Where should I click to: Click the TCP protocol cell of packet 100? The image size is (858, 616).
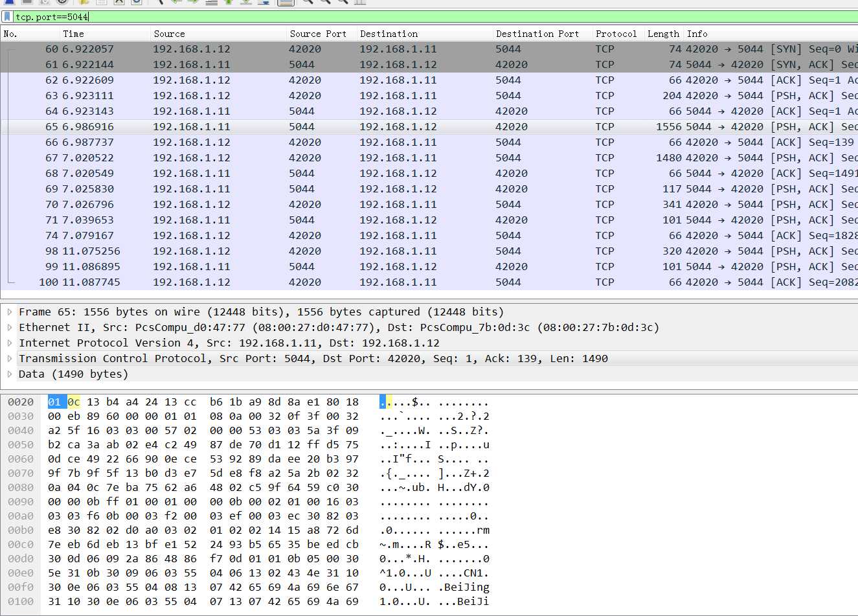(x=605, y=282)
